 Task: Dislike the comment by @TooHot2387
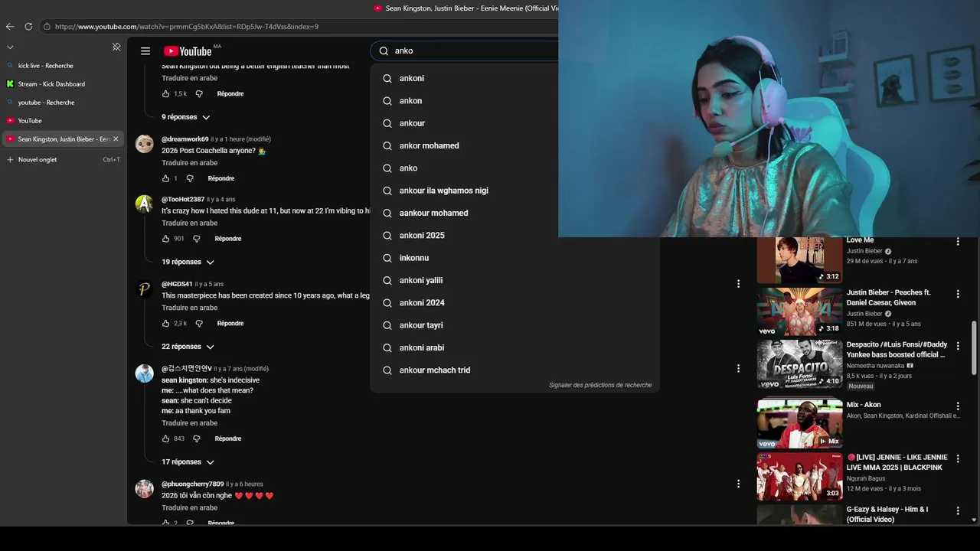(196, 239)
